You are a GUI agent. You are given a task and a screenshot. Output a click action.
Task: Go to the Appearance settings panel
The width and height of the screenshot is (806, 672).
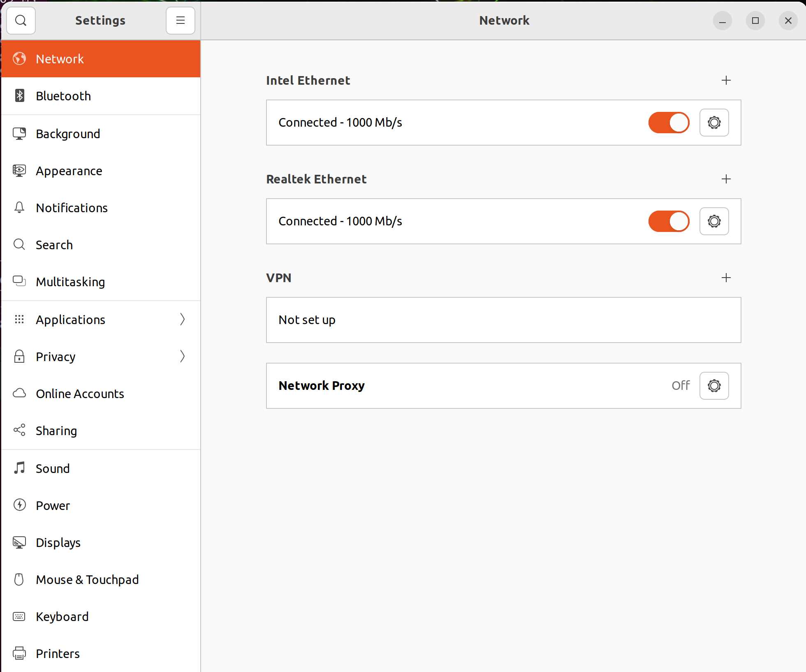(x=69, y=171)
